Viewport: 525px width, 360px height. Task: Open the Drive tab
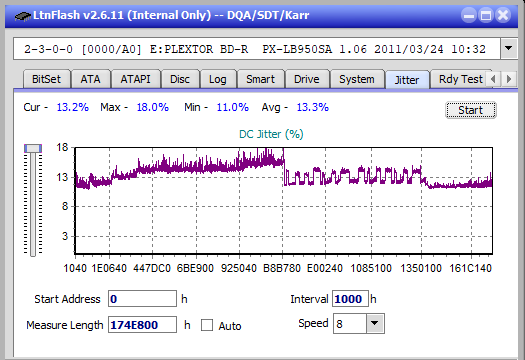click(306, 79)
